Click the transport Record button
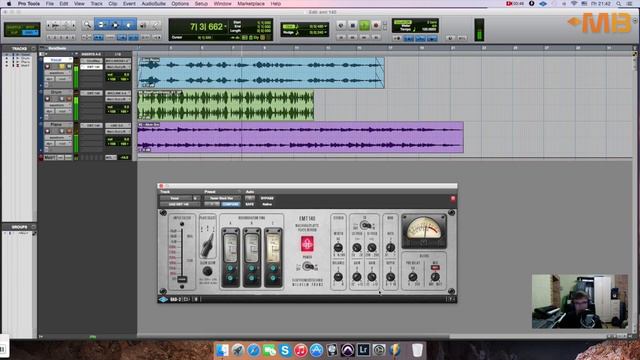The image size is (640, 360). click(376, 25)
